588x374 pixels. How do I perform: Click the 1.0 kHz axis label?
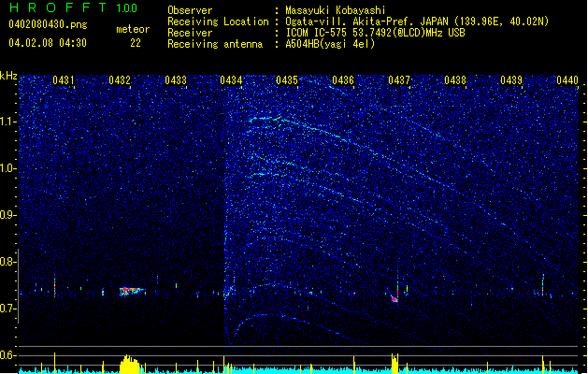7,168
